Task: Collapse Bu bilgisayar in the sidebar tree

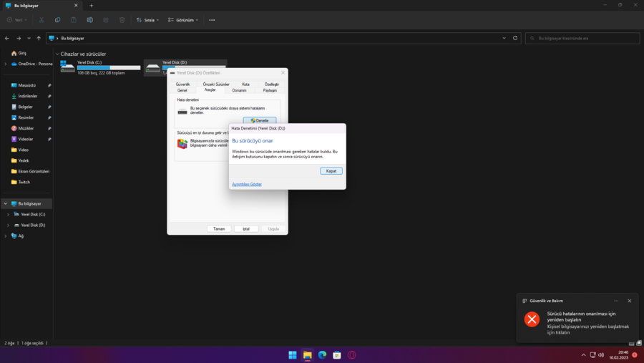Action: 6,203
